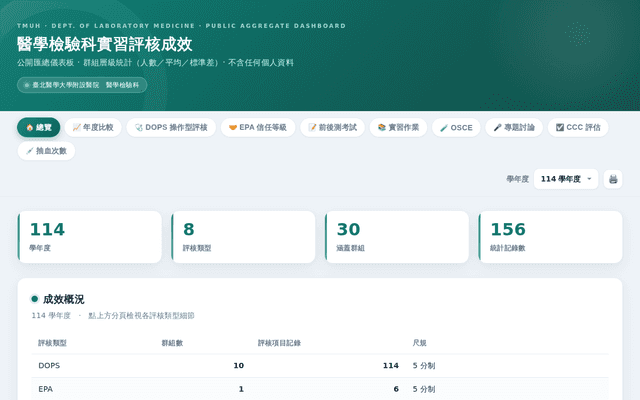Image resolution: width=640 pixels, height=400 pixels.
Task: Click the value 6 in the EPA row
Action: tap(396, 389)
